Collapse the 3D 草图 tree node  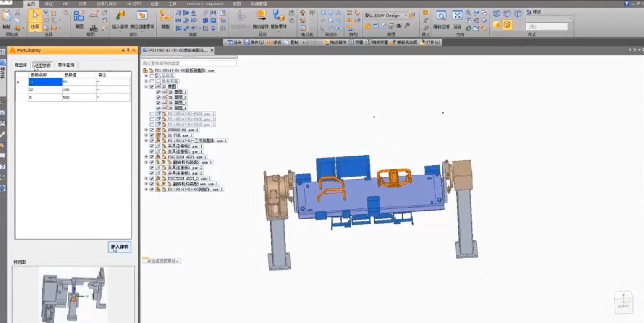(x=146, y=86)
